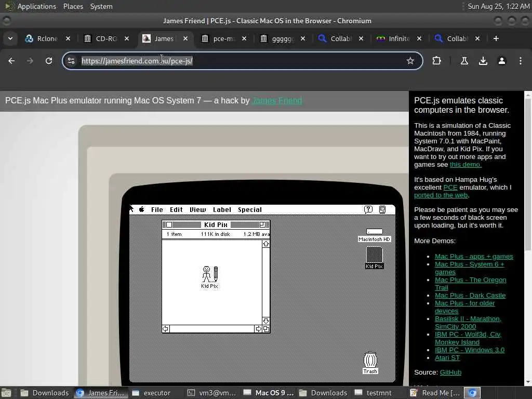Open the Label menu in emulated Mac
532x399 pixels.
[222, 210]
